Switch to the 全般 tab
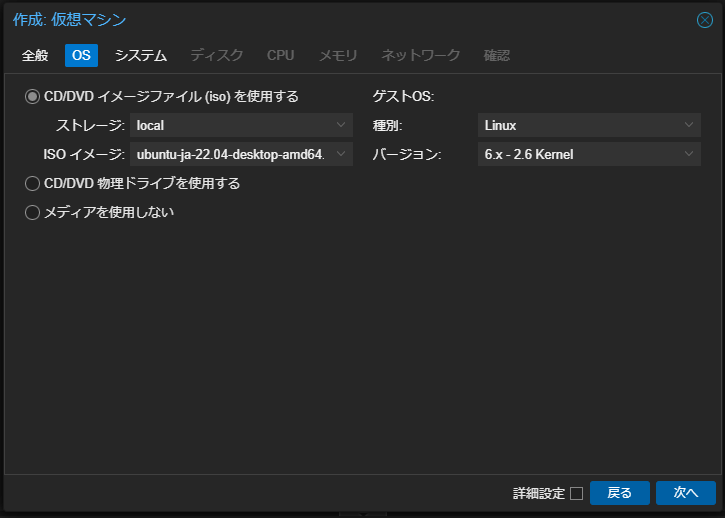The width and height of the screenshot is (725, 518). click(35, 56)
